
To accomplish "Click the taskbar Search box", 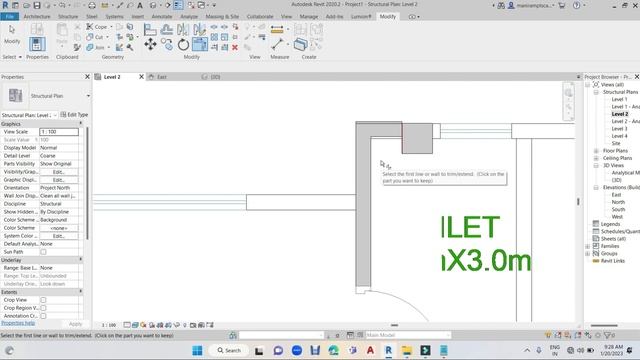I will tap(229, 350).
